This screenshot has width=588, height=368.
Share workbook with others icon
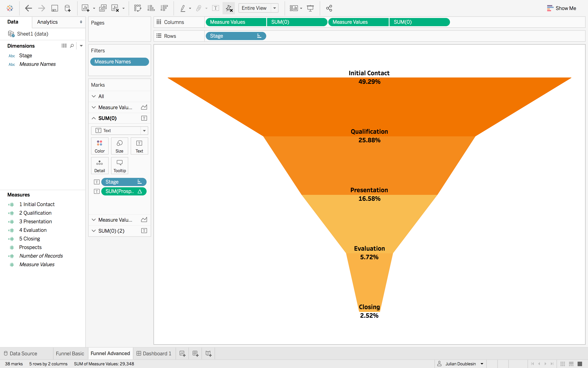pos(329,8)
